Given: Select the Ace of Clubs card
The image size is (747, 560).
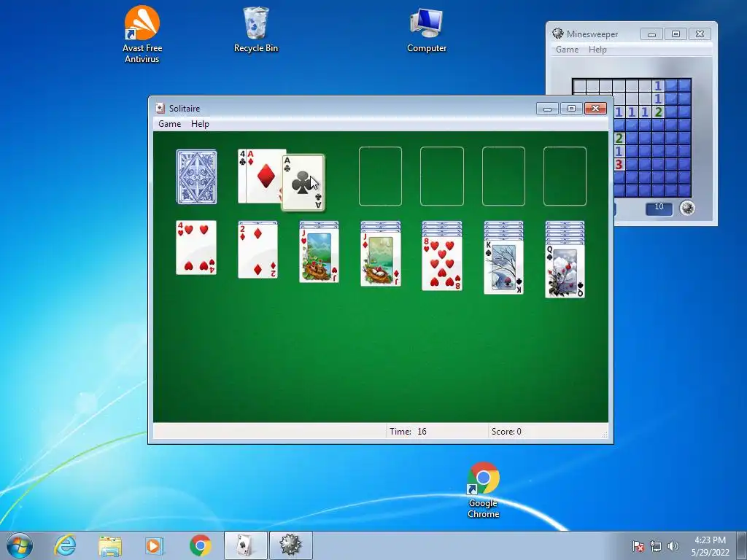Looking at the screenshot, I should pyautogui.click(x=303, y=182).
